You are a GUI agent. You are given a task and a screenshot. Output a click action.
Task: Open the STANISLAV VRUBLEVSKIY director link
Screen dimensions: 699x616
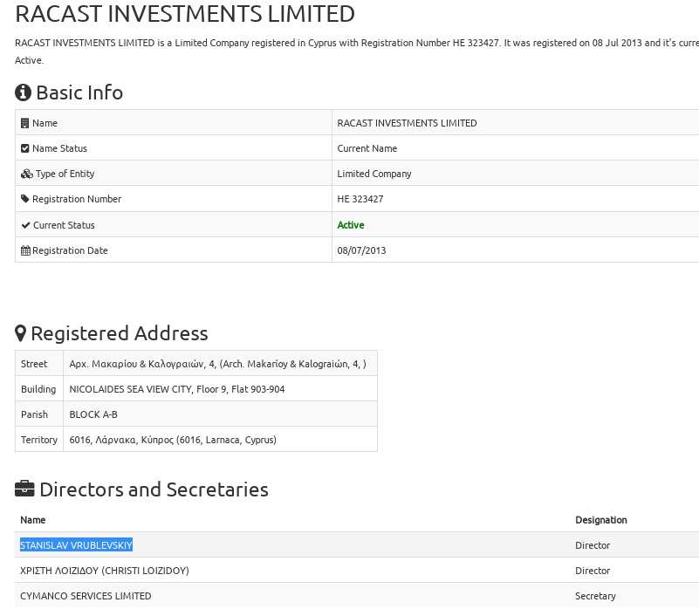point(76,545)
